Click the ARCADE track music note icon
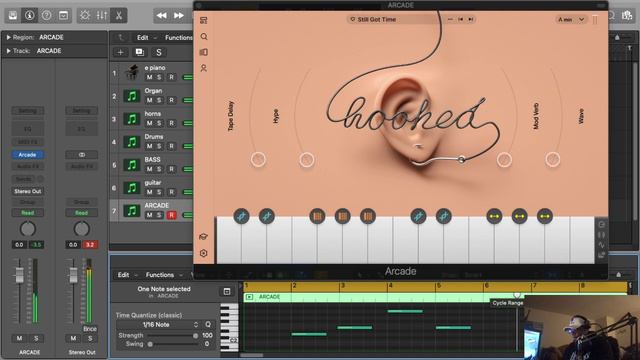This screenshot has height=360, width=640. [x=132, y=211]
